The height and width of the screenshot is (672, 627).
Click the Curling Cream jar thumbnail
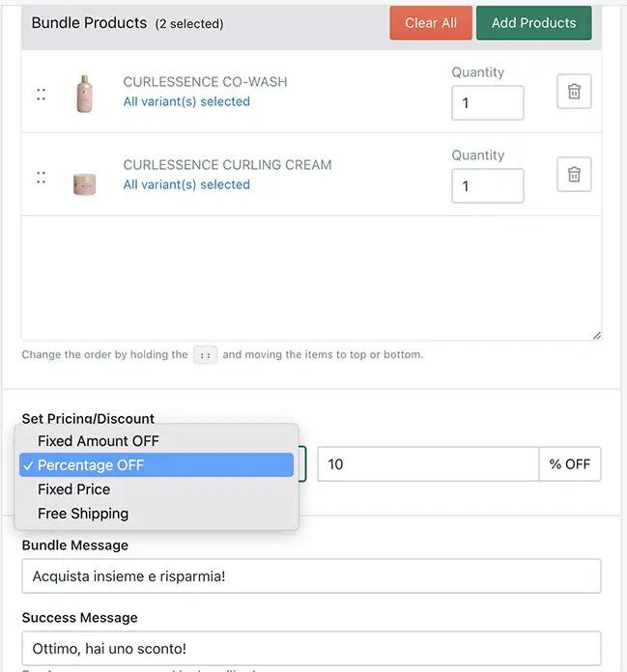(84, 184)
